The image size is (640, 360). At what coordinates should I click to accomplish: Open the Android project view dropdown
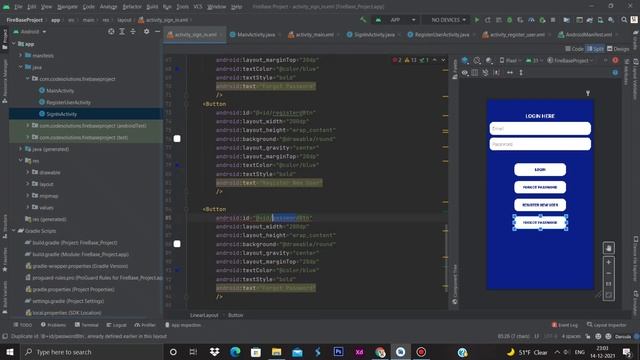point(29,31)
